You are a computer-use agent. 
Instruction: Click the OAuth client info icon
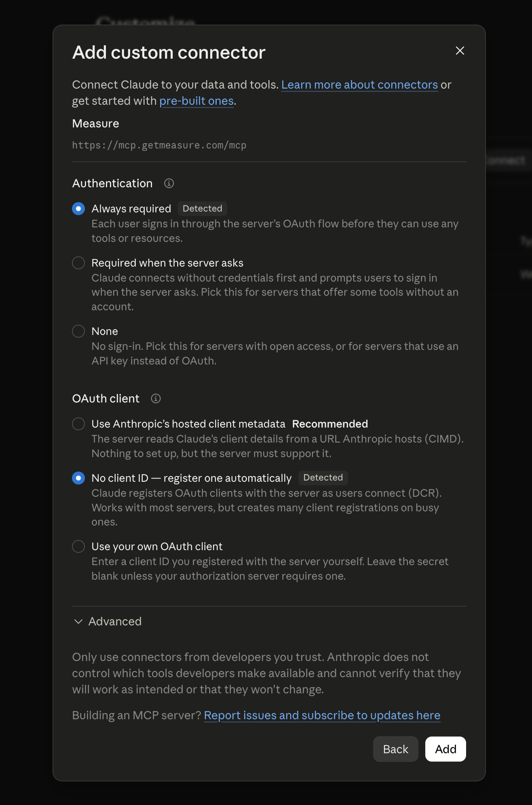[x=156, y=398]
